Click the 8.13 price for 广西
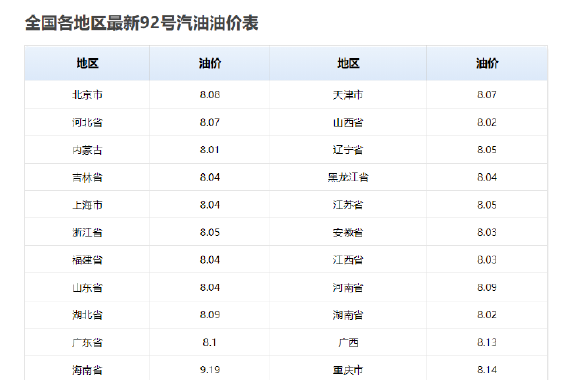 pos(487,343)
